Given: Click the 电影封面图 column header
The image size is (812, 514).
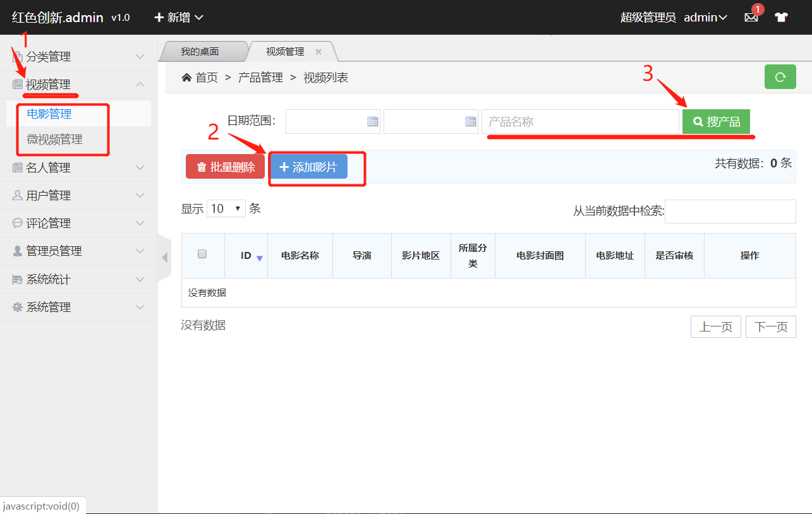Looking at the screenshot, I should [540, 256].
